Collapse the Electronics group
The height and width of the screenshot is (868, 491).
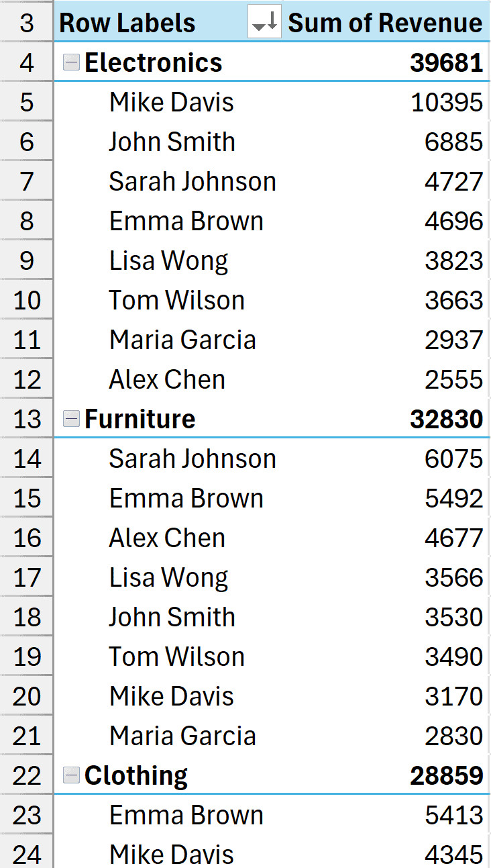pos(70,62)
